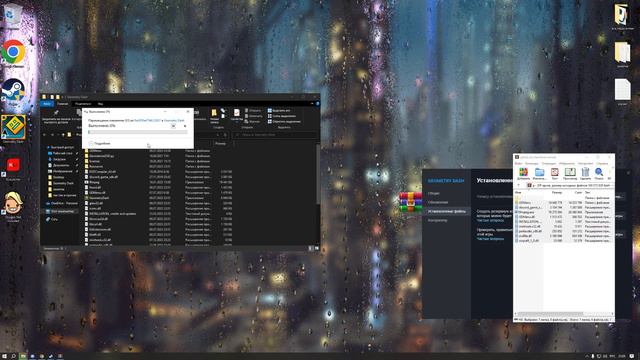Cancel the file move operation

click(185, 126)
